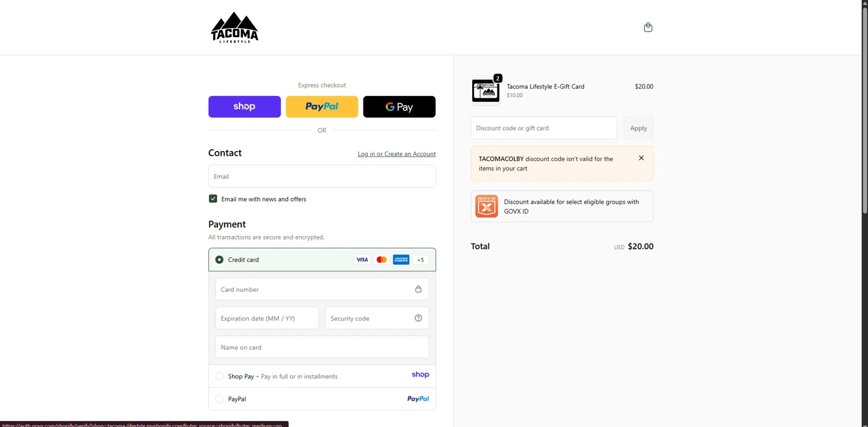Check out with Shop express button
Screen dimensions: 868x427
(244, 106)
